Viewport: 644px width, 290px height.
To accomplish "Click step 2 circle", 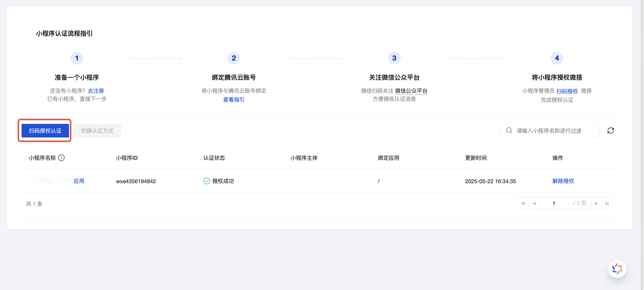I will [x=234, y=58].
